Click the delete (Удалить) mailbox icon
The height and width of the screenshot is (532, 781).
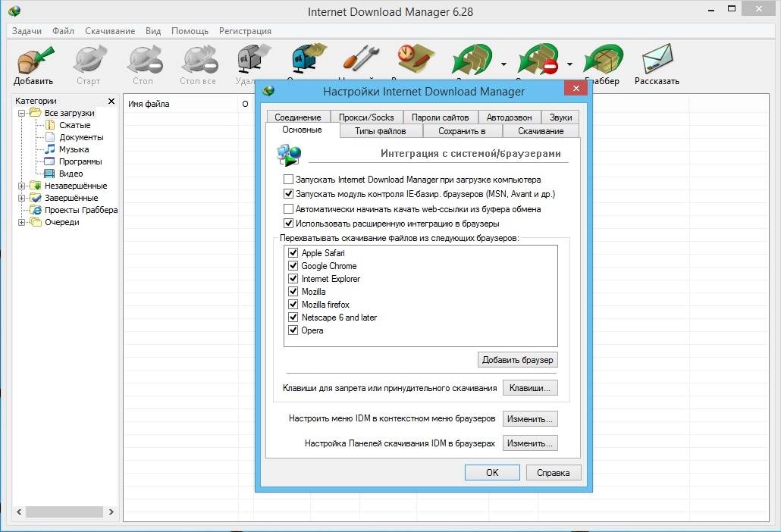coord(253,60)
